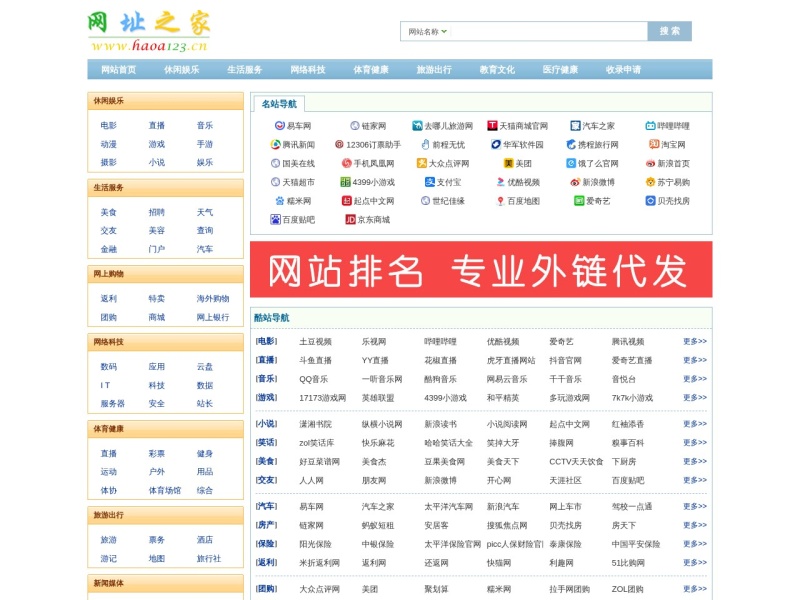
Task: Click the 爱奇艺 green icon
Action: (579, 201)
